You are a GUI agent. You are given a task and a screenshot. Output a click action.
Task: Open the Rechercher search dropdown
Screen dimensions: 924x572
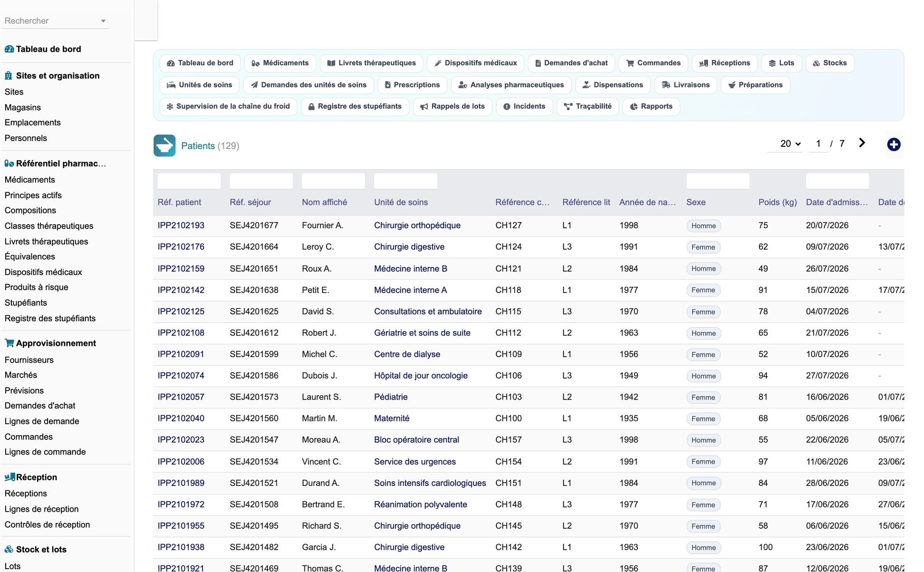coord(56,21)
